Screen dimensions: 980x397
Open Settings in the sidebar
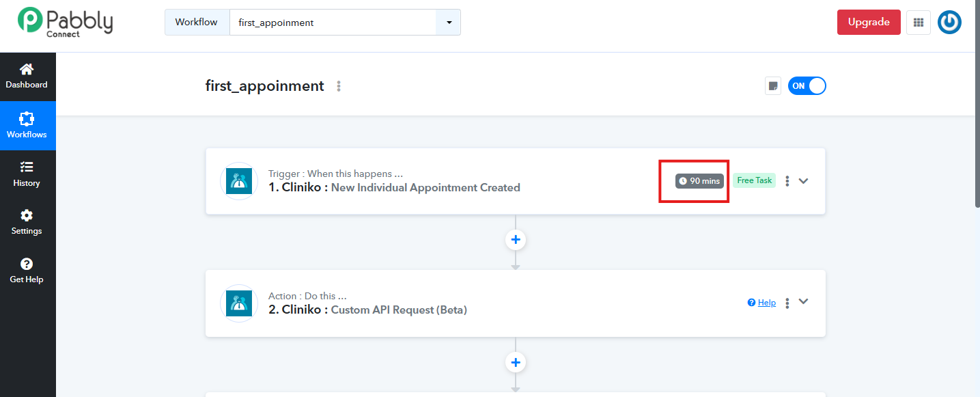point(27,223)
